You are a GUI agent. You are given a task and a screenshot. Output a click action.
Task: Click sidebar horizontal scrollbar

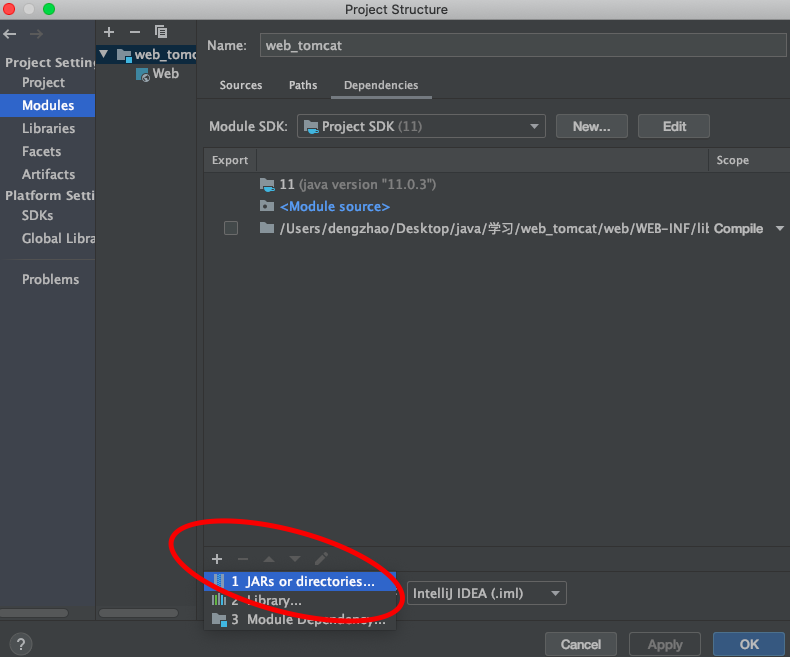click(x=34, y=613)
